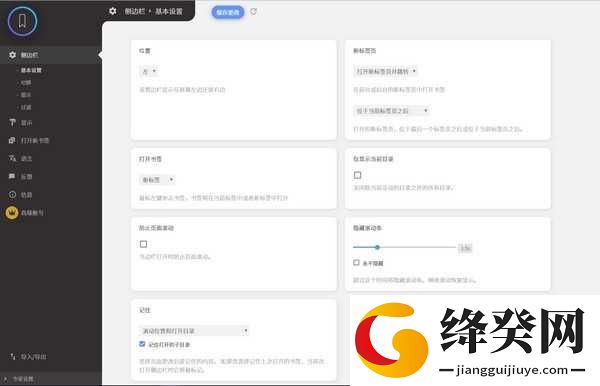Viewport: 600px width, 386px height.
Task: Open the remember scroll position dropdown
Action: click(194, 331)
